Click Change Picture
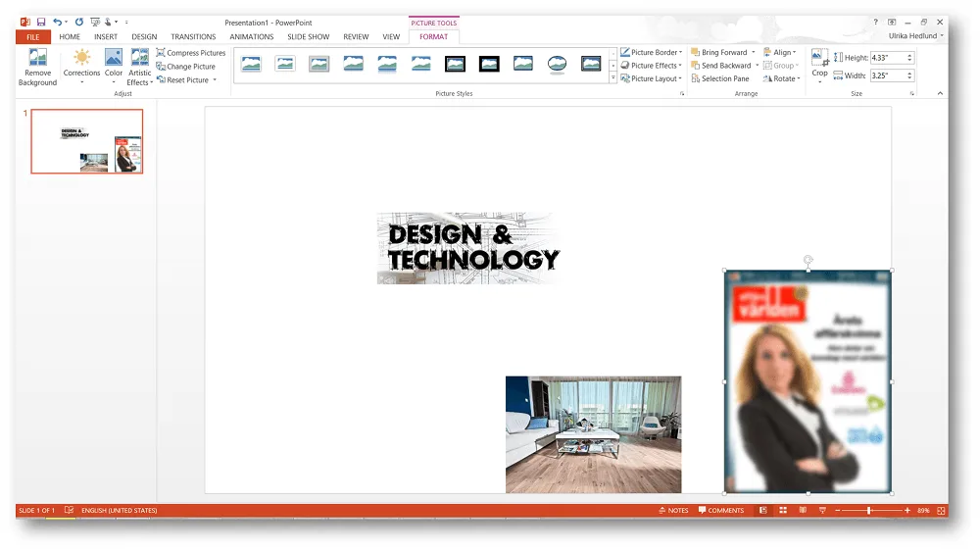The width and height of the screenshot is (980, 551). click(x=185, y=67)
